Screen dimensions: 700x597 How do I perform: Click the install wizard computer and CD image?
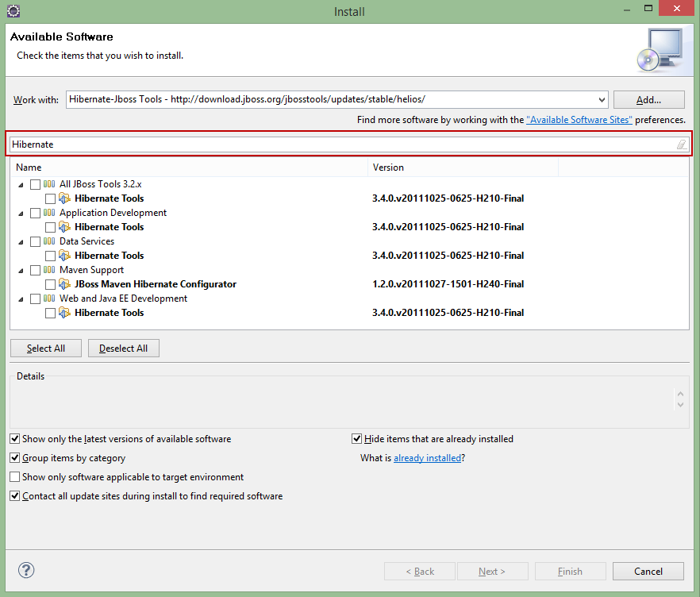[660, 50]
